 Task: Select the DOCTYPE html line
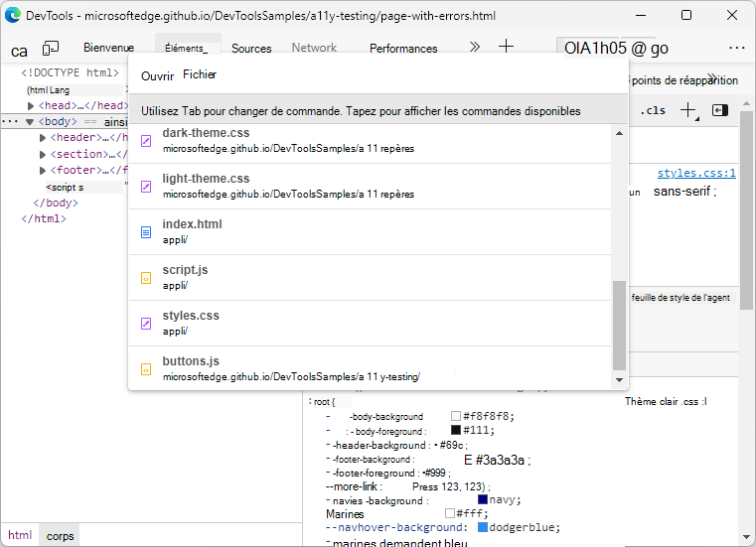[70, 72]
